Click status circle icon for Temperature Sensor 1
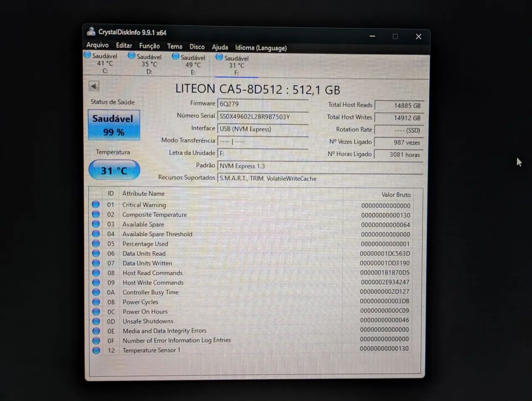The image size is (532, 401). (96, 350)
